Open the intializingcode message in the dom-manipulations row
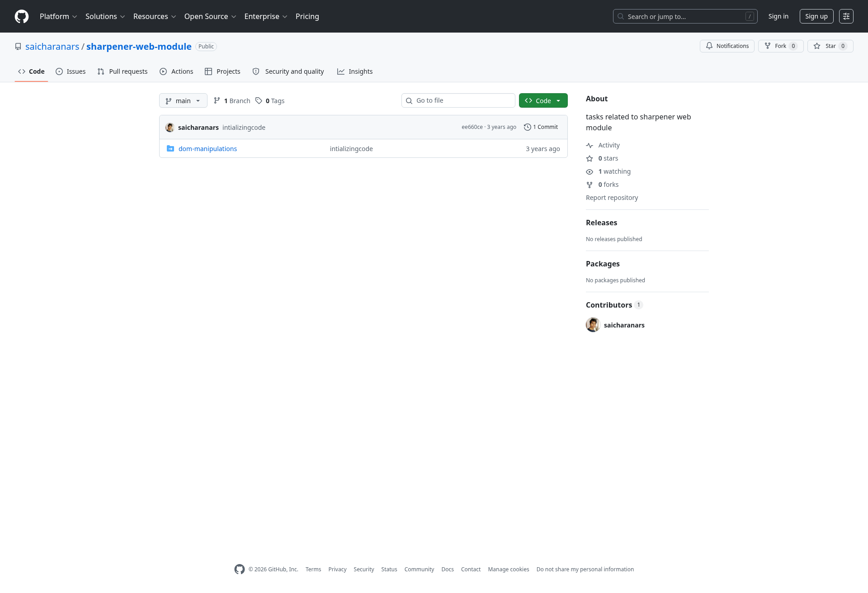The width and height of the screenshot is (868, 593). click(x=351, y=149)
